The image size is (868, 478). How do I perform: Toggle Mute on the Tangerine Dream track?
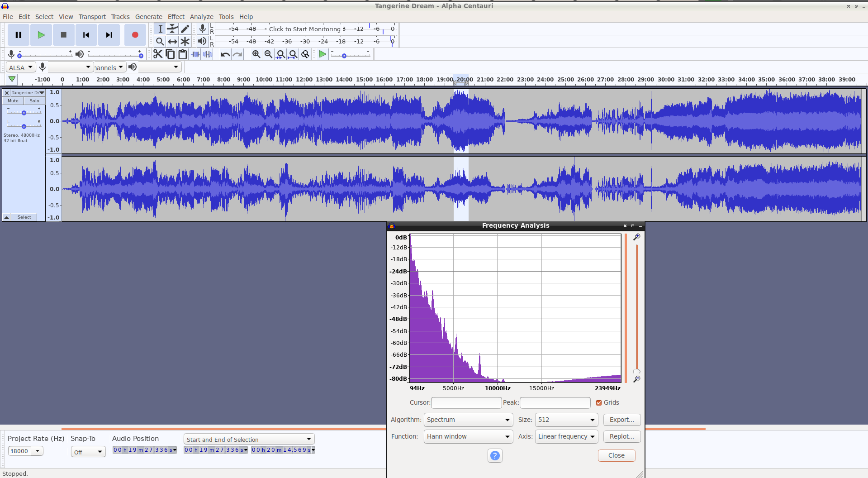pos(13,101)
